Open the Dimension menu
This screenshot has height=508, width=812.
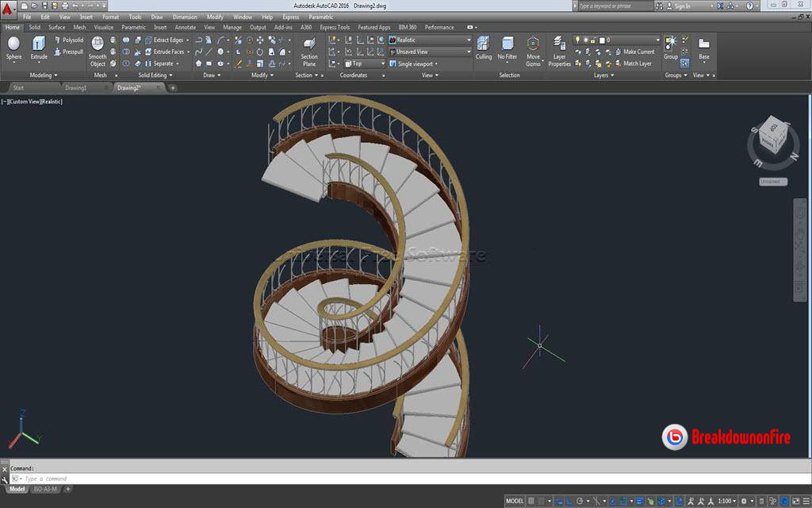click(x=185, y=17)
